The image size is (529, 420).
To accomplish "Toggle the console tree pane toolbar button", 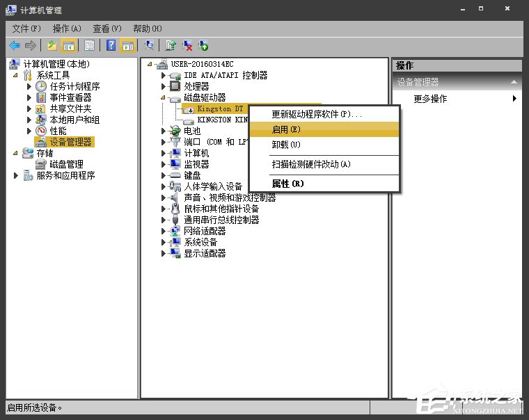I will tap(69, 45).
